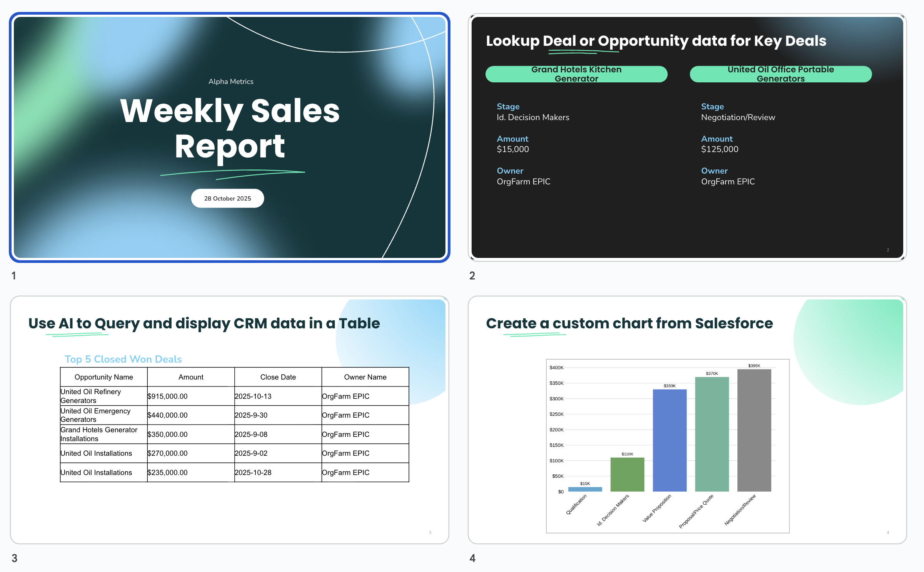Click the 'Opportunity Name' table header

(104, 377)
